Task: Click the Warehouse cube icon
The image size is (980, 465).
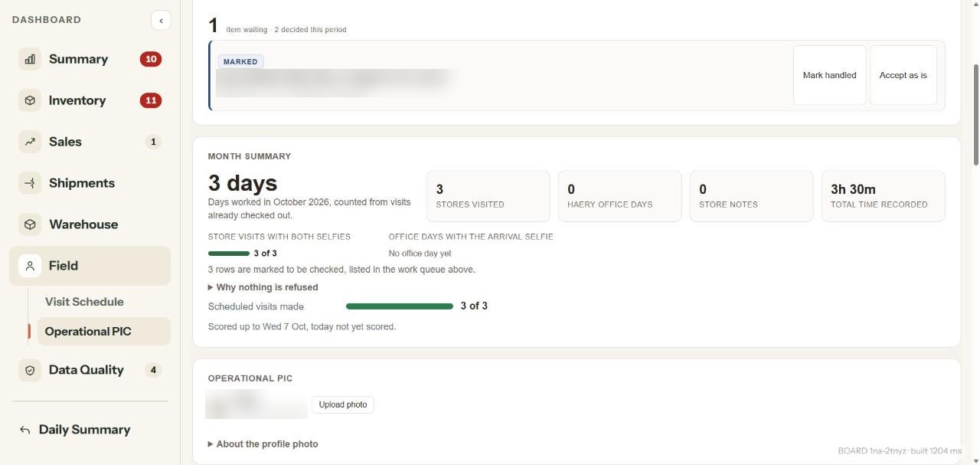Action: (30, 224)
